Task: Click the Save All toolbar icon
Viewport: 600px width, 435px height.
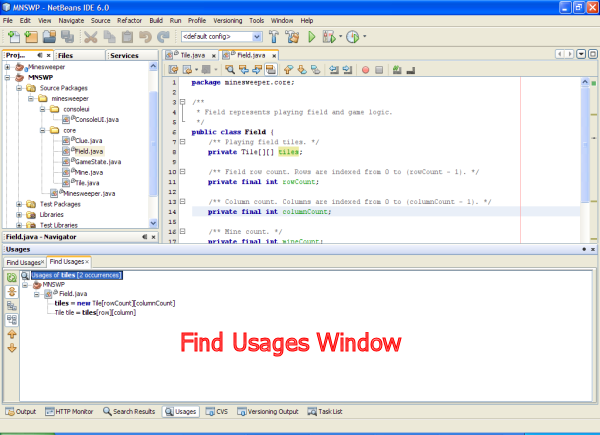Action: 67,37
